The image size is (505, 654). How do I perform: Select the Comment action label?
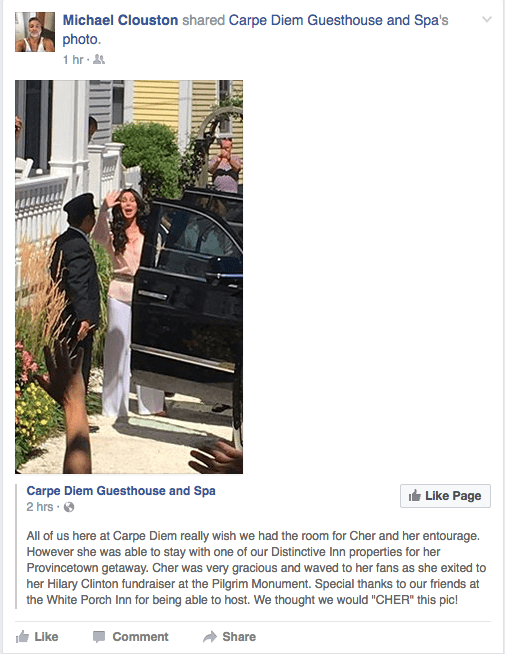click(x=141, y=637)
